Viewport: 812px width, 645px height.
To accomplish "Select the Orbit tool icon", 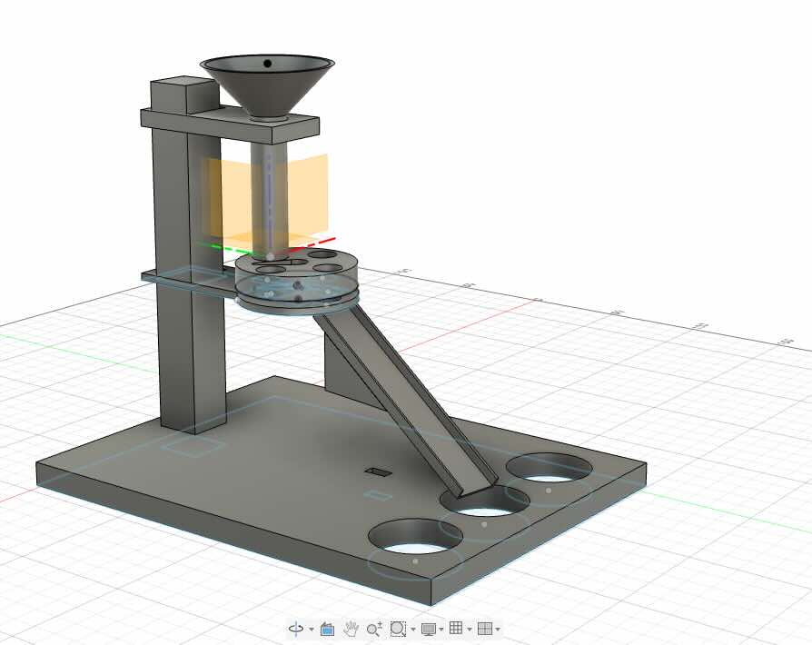I will [296, 629].
